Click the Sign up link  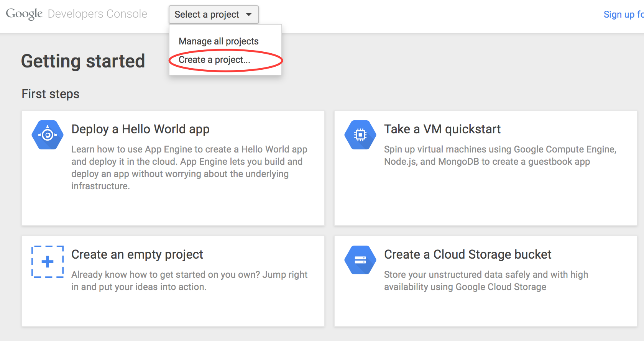click(x=623, y=15)
